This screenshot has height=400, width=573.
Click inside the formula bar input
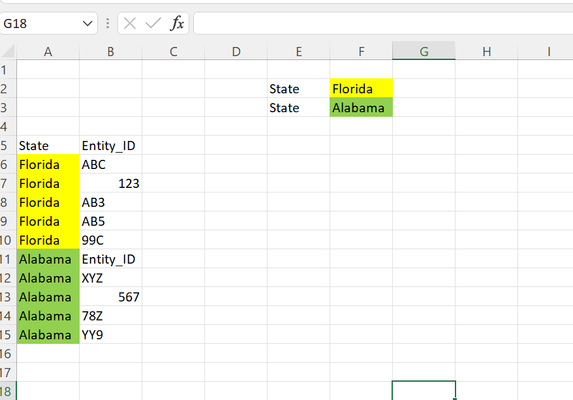pyautogui.click(x=383, y=23)
